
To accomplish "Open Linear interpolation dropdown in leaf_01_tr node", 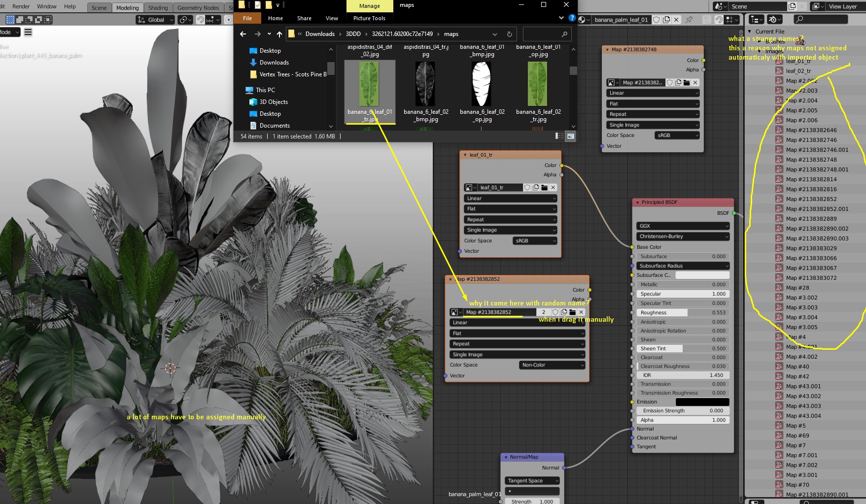I will (510, 199).
